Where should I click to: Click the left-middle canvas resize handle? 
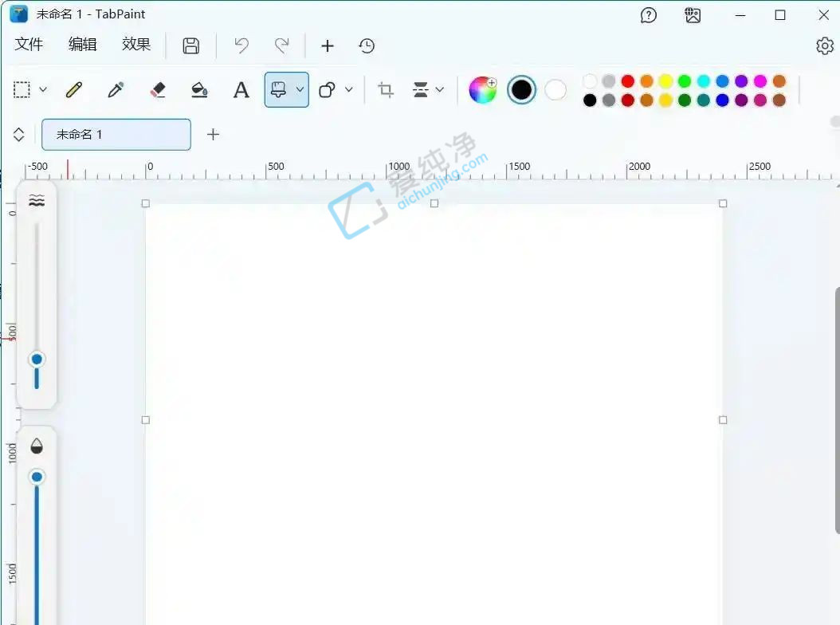146,420
